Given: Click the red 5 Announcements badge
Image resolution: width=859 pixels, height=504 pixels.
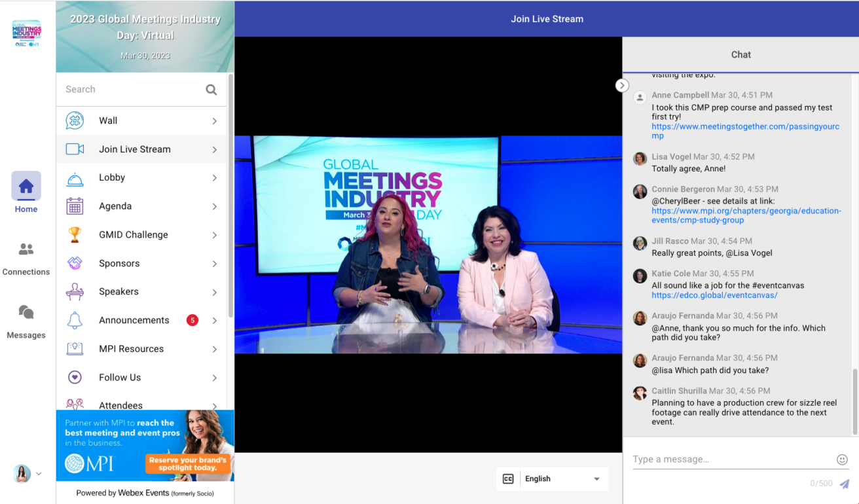Looking at the screenshot, I should [x=192, y=320].
